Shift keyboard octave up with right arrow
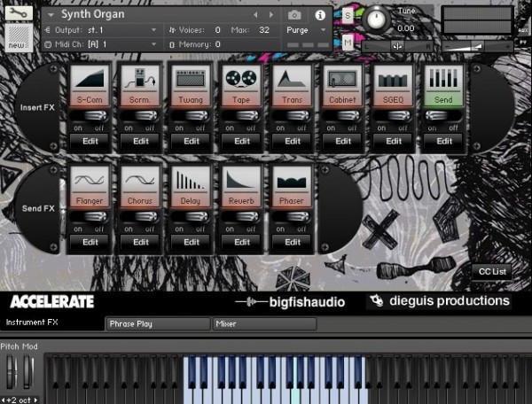The image size is (532, 404). click(35, 400)
